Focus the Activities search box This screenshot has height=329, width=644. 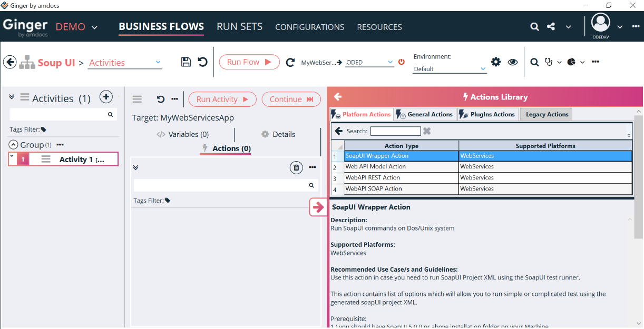(x=63, y=114)
